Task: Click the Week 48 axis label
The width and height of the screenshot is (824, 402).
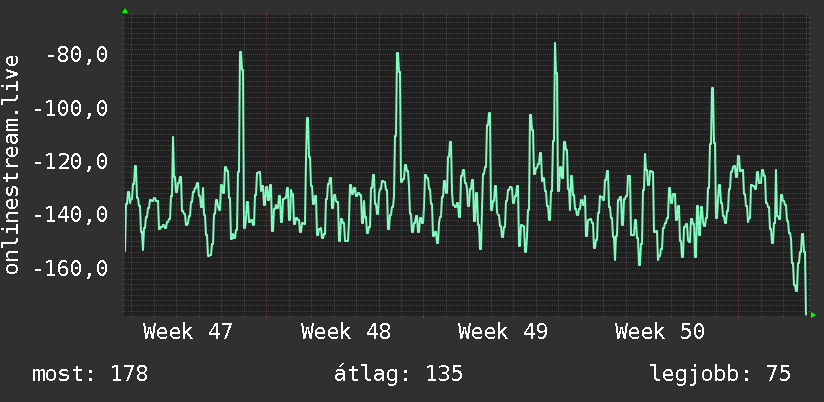Action: click(x=346, y=332)
